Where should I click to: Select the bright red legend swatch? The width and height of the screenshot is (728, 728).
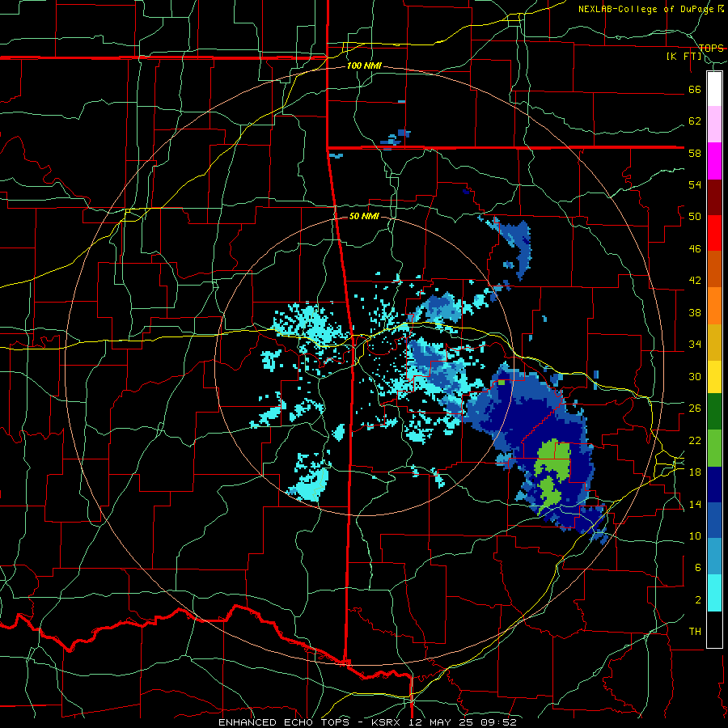[714, 233]
